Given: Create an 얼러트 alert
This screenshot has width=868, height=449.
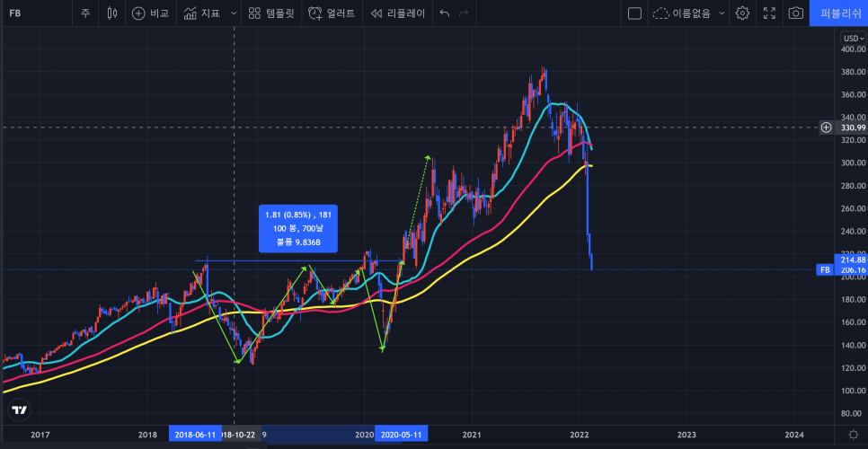Looking at the screenshot, I should pos(332,13).
